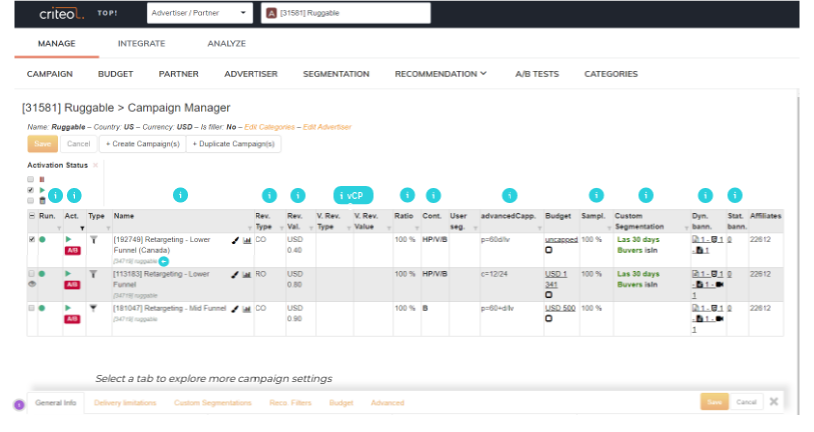Screen dimensions: 814x432
Task: Open the advancedCapp. column filter arrow
Action: point(539,228)
